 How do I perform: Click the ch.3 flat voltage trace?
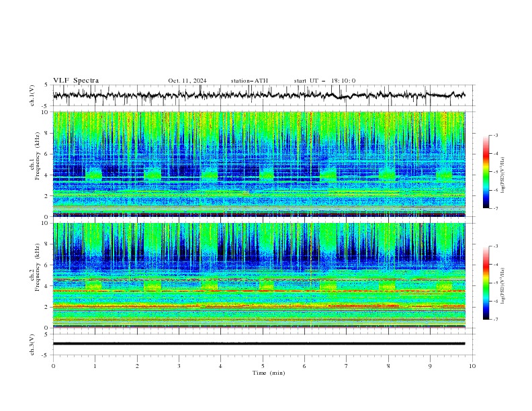click(259, 344)
